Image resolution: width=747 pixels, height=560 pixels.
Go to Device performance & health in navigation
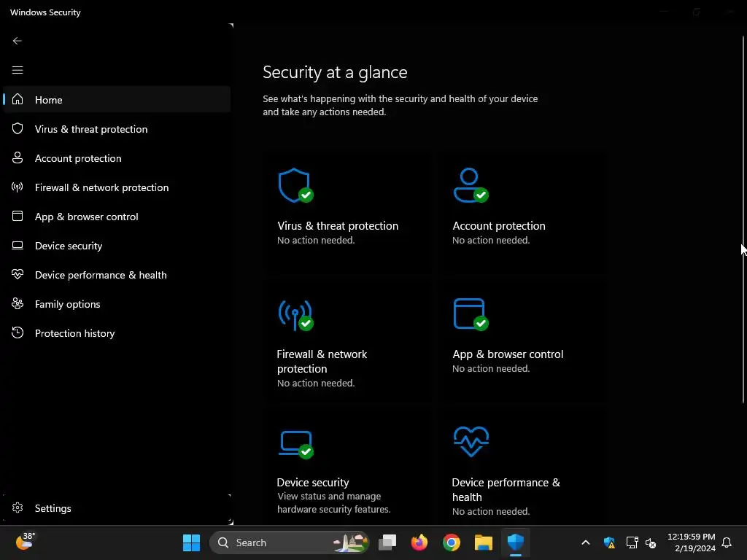117,274
